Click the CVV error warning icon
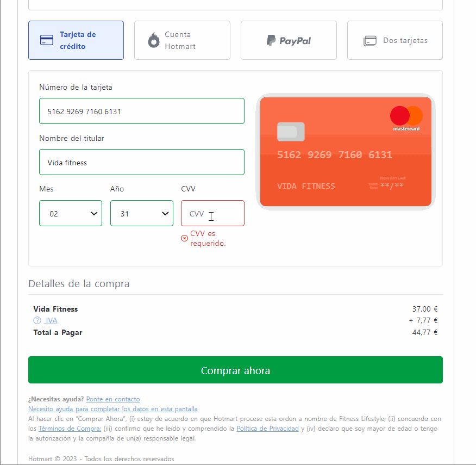This screenshot has height=465, width=476. pos(184,238)
